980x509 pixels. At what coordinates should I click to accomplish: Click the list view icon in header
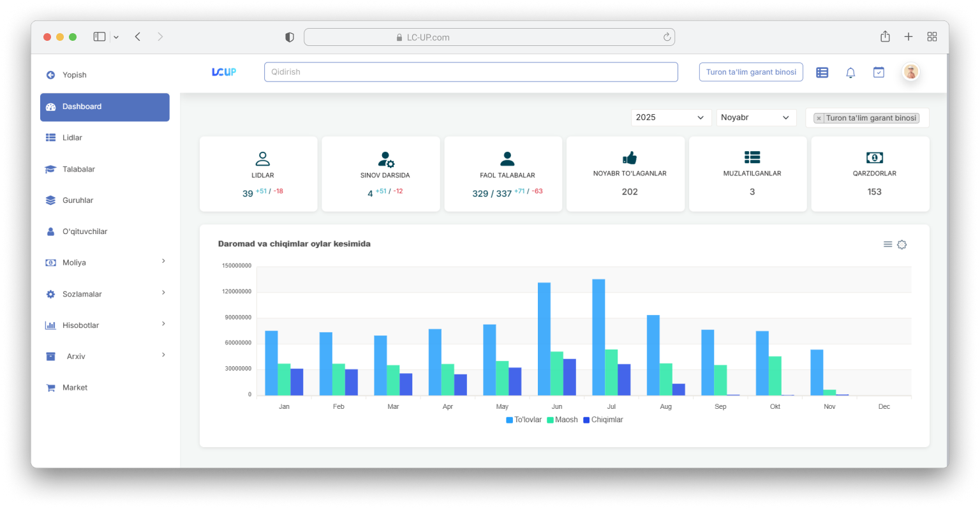(822, 73)
